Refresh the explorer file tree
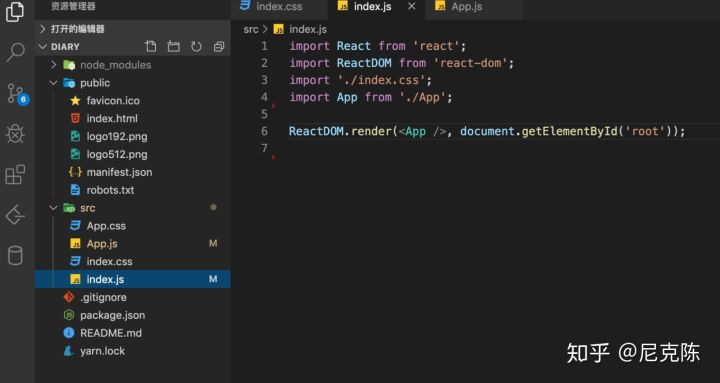This screenshot has height=383, width=720. pos(196,46)
